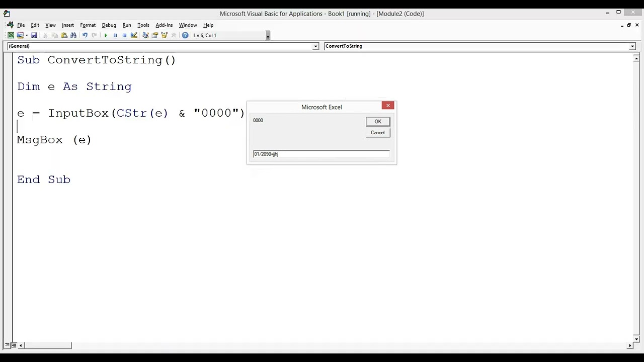Screen dimensions: 644x362
Task: Open Find with binoculars icon
Action: point(73,35)
